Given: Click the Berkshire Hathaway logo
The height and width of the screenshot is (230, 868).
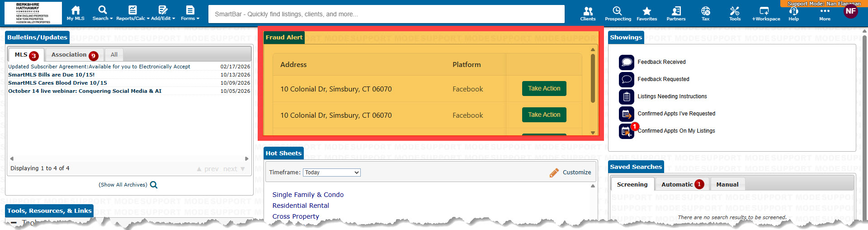Looking at the screenshot, I should click(33, 13).
